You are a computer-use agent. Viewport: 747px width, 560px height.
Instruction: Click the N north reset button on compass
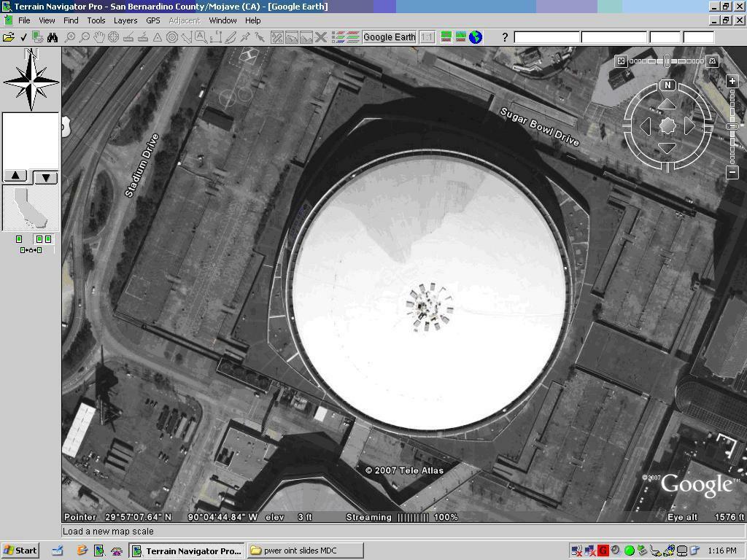click(667, 85)
